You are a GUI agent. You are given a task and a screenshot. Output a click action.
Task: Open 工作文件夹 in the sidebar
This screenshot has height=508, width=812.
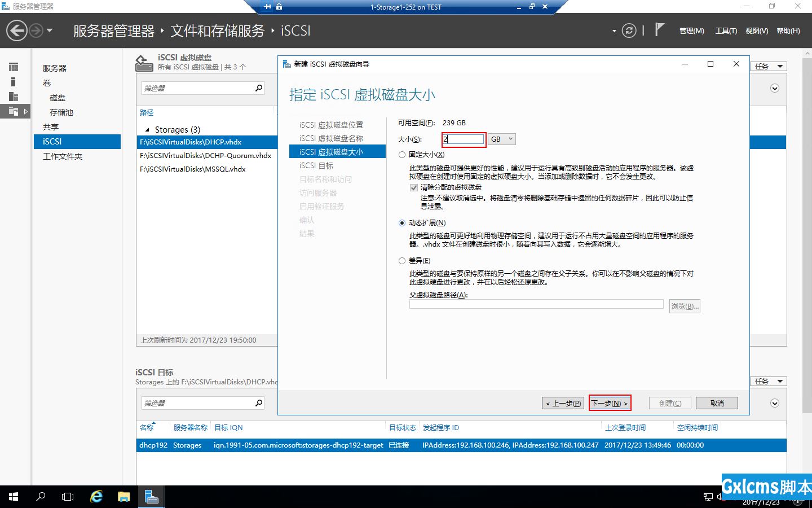[63, 156]
